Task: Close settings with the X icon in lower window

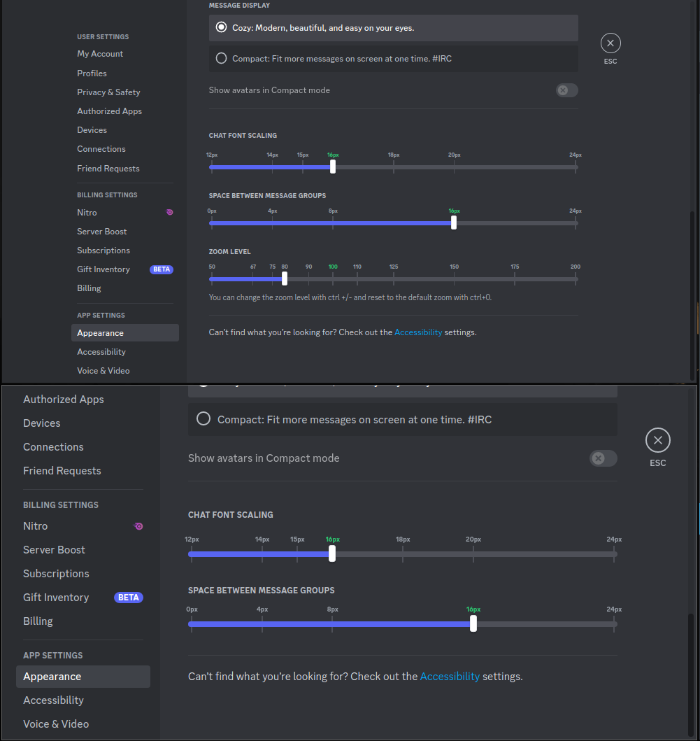Action: tap(657, 440)
